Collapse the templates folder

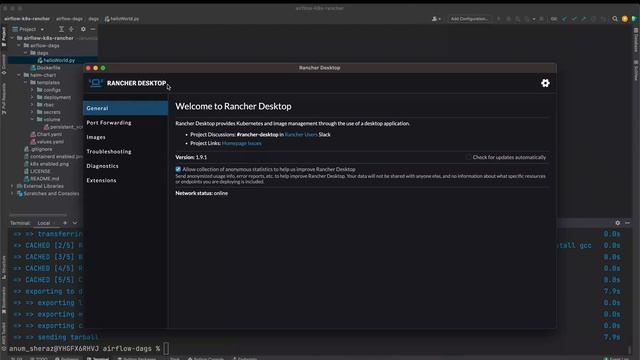(26, 82)
